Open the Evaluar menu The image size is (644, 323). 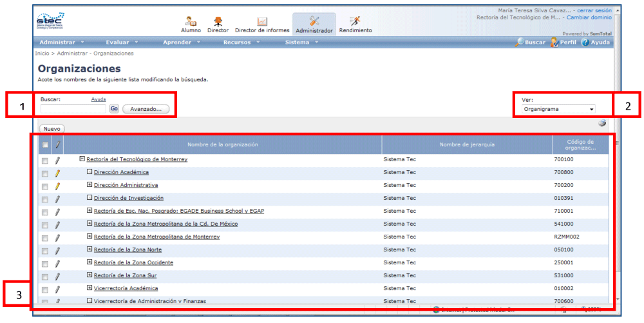pyautogui.click(x=122, y=43)
